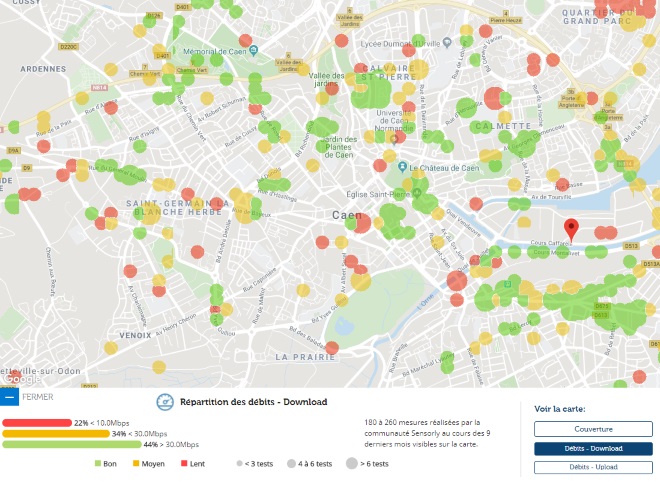This screenshot has height=488, width=660.
Task: Click the red Lent legend swatch
Action: [184, 463]
